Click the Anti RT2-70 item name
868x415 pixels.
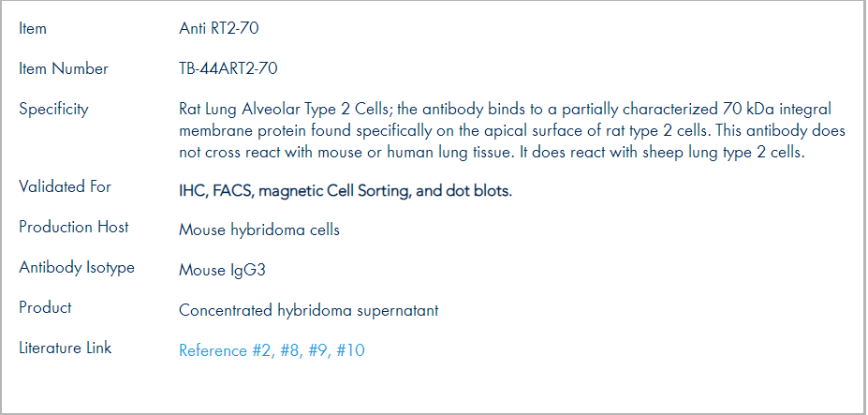coord(219,28)
